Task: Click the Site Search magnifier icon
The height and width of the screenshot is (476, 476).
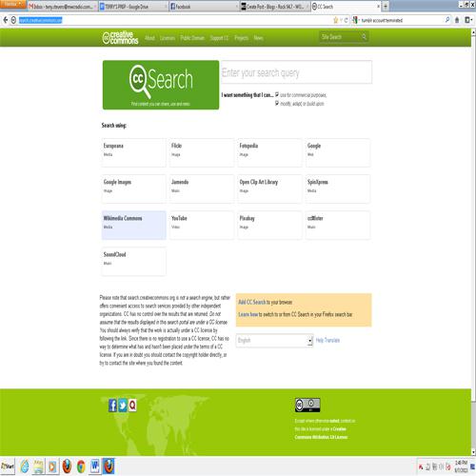Action: (364, 37)
